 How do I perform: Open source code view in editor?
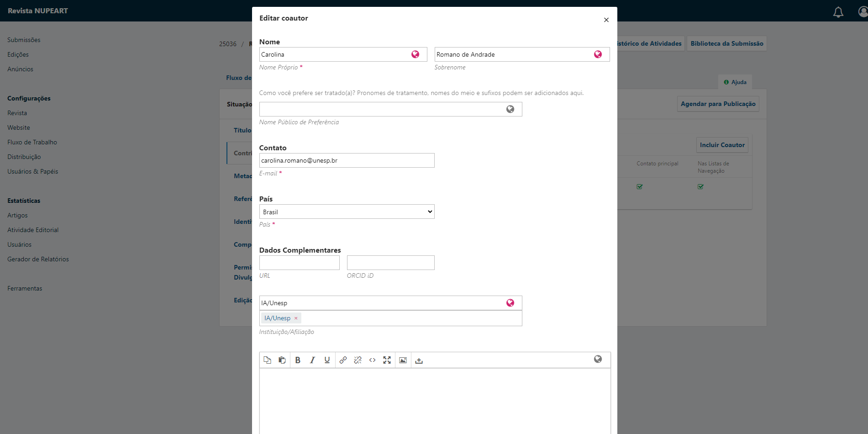click(372, 360)
